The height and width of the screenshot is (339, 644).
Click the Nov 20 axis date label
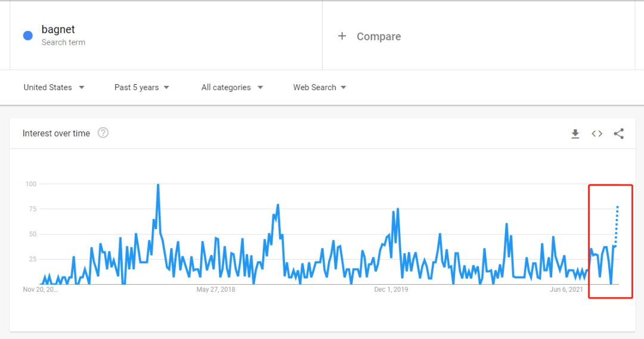click(x=41, y=289)
